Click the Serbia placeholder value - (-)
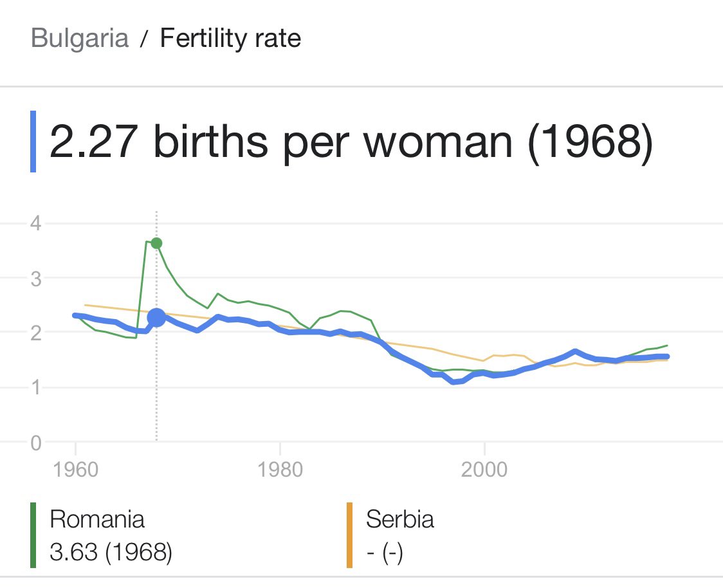The image size is (723, 588). (385, 553)
